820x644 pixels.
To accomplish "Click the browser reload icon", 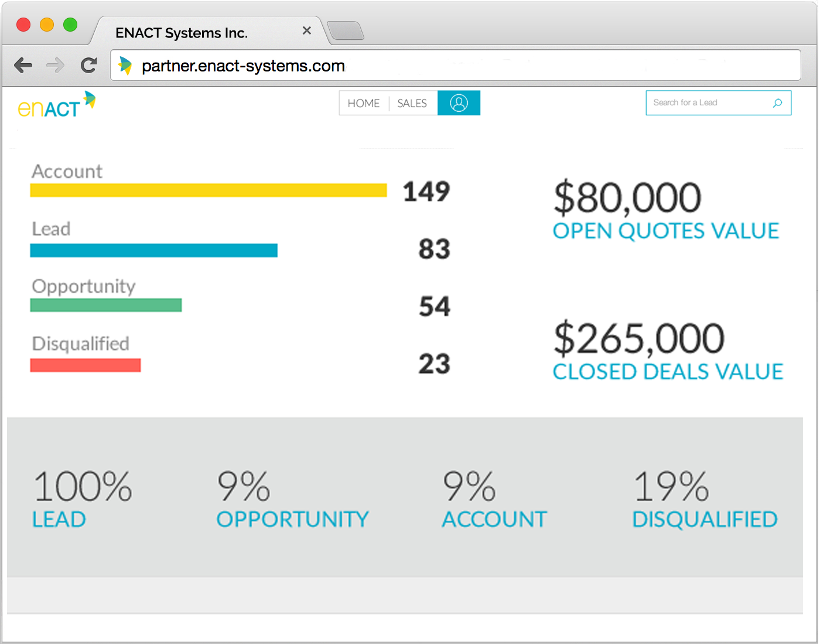I will point(88,65).
